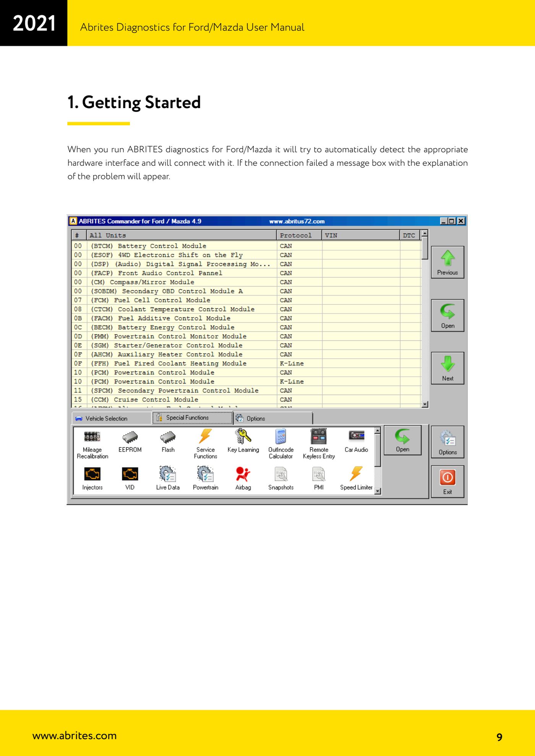Click the unit list scrollbar thumb
The width and height of the screenshot is (535, 756).
(x=425, y=248)
